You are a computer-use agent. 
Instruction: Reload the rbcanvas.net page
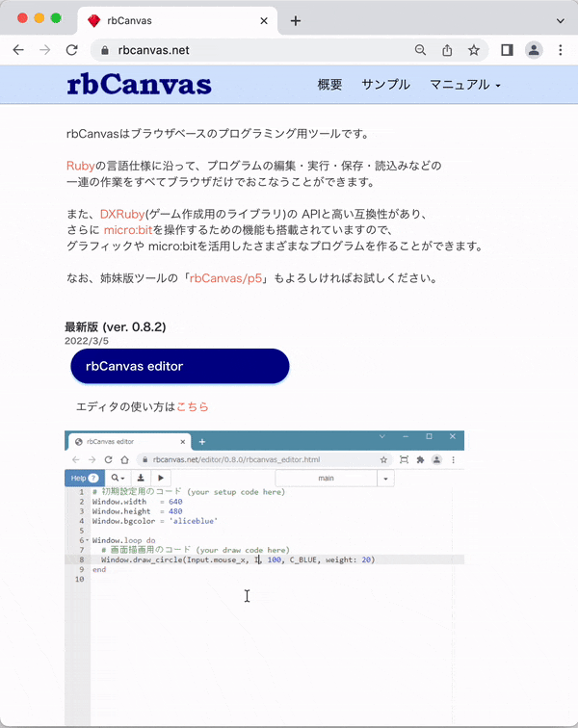tap(71, 50)
